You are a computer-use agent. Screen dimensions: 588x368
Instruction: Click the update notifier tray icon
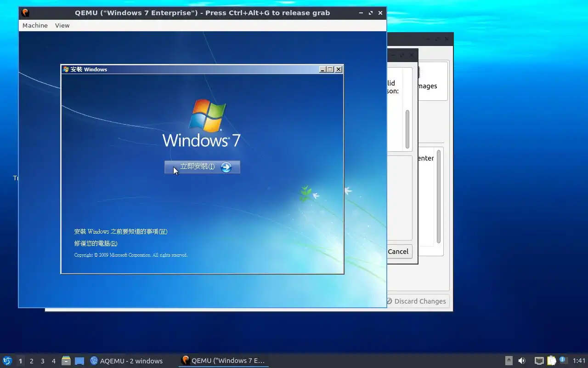[x=563, y=360]
